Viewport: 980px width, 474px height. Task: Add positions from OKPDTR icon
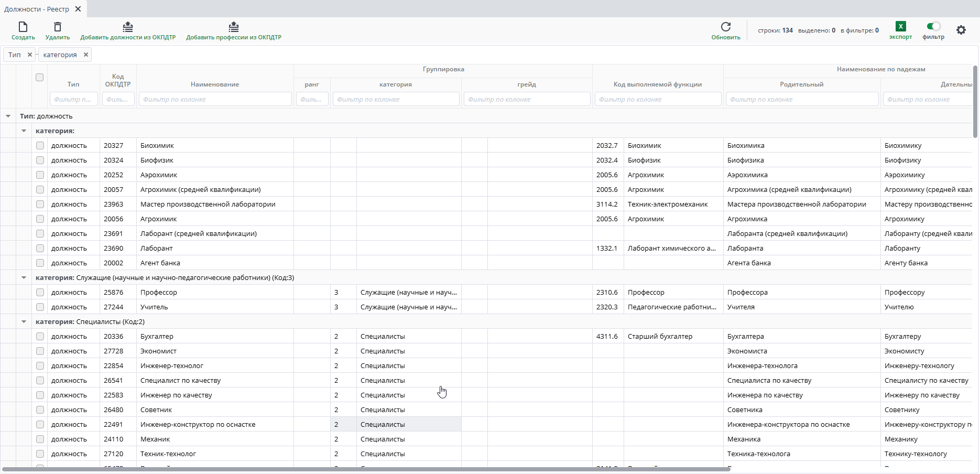coord(128,27)
